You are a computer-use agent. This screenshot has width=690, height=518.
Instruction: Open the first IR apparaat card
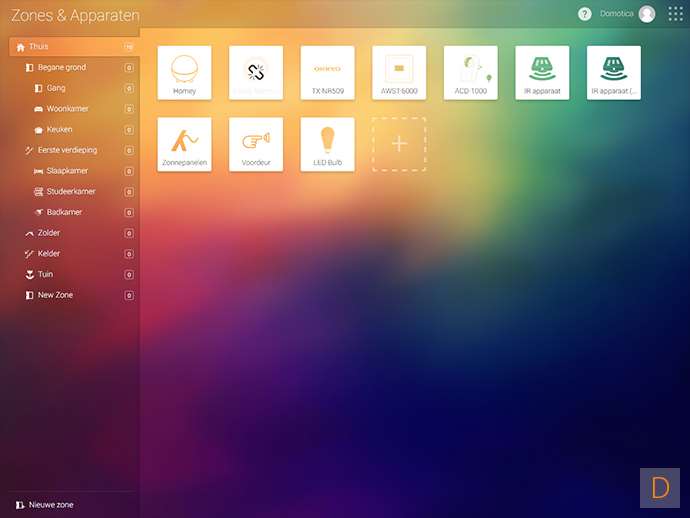pyautogui.click(x=542, y=73)
